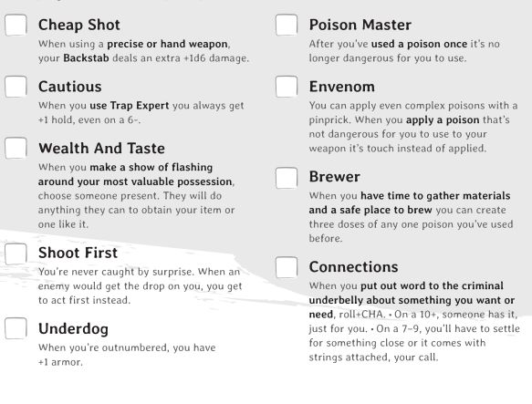Screen dimensions: 532x404
Task: Select the Underdog move checkbox
Action: coord(16,328)
